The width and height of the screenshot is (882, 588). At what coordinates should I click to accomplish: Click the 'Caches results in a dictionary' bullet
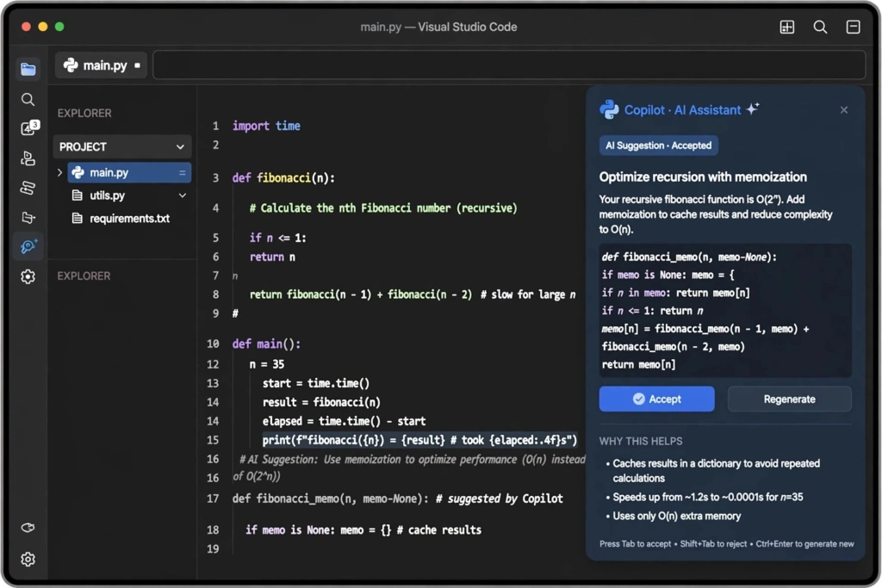point(716,471)
